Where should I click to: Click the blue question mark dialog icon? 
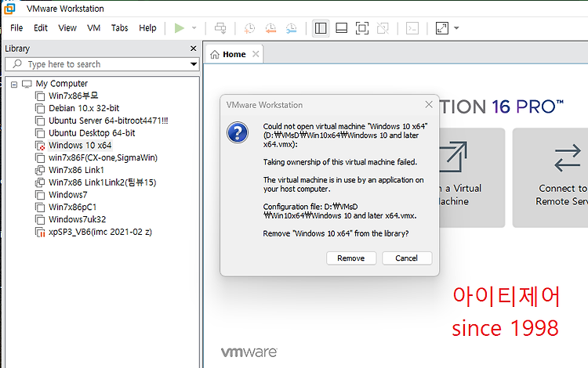point(238,132)
